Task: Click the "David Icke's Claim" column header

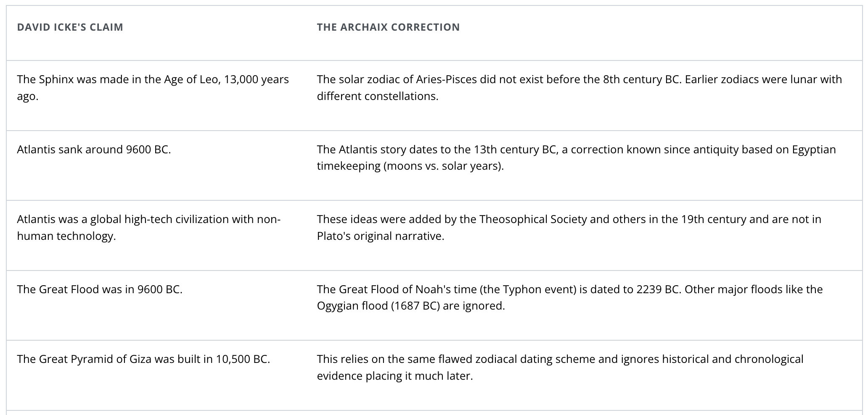Action: tap(70, 27)
